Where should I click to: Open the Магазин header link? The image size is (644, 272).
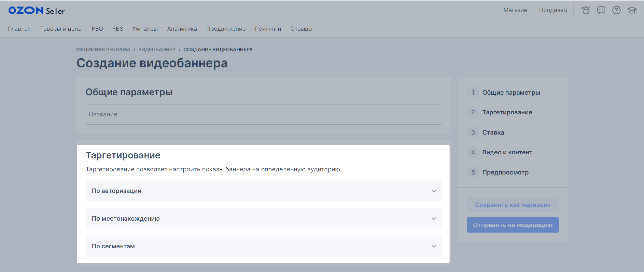coord(515,10)
